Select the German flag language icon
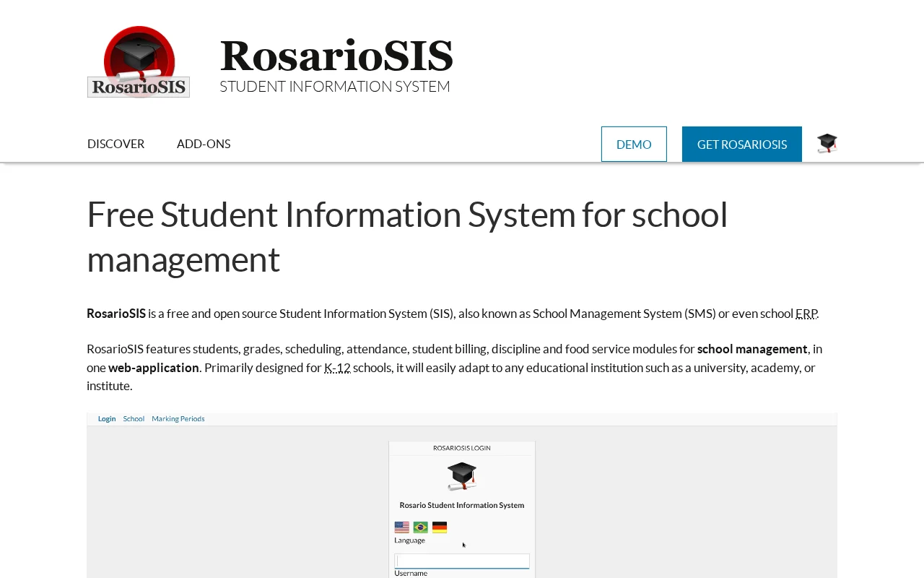Screen dimensions: 924x578 pos(440,527)
